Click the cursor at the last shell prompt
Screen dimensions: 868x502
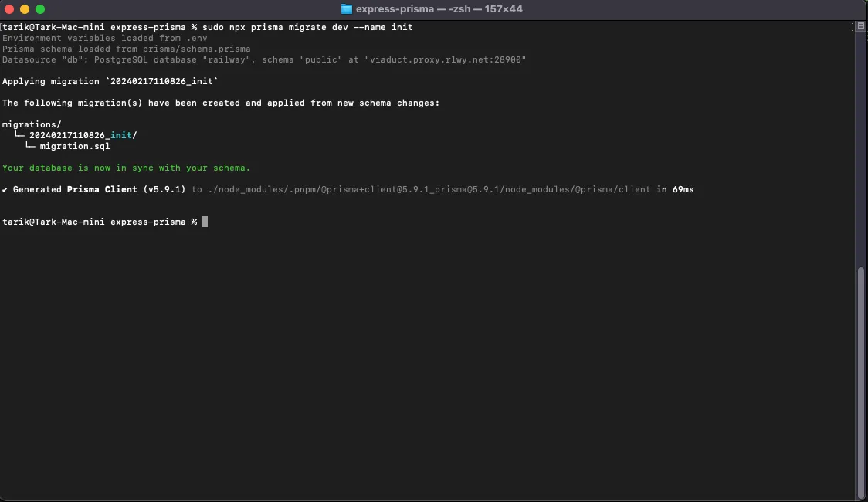(x=205, y=222)
